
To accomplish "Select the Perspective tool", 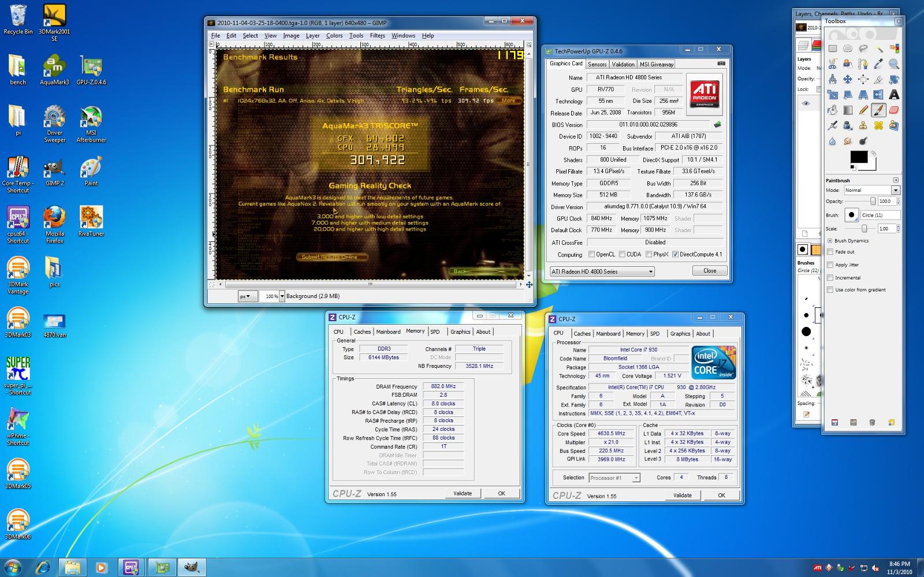I will tap(863, 95).
